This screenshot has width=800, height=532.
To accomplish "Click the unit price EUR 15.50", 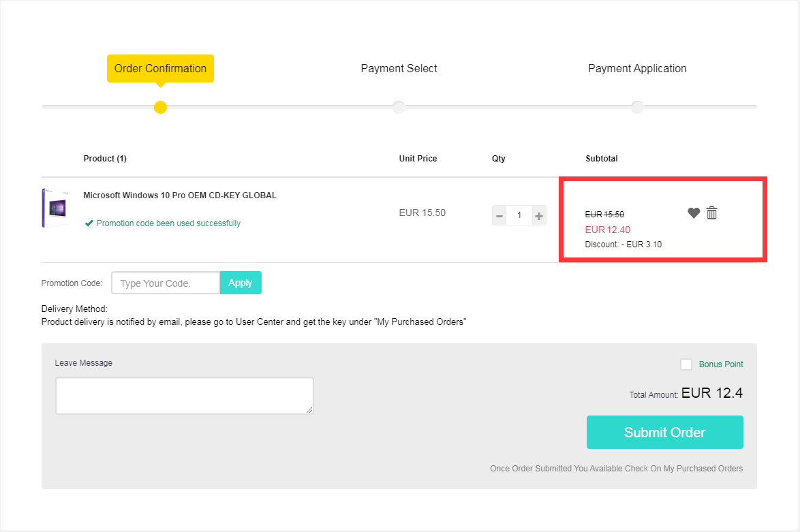I will click(422, 213).
